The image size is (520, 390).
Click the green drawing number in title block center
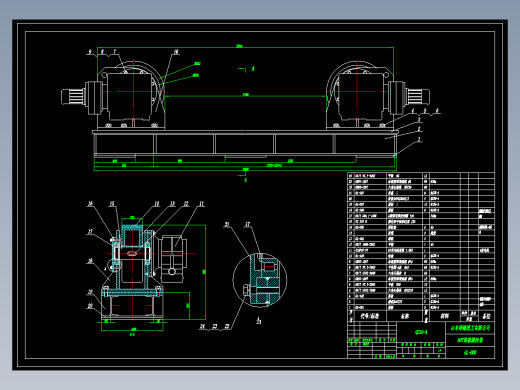[421, 332]
